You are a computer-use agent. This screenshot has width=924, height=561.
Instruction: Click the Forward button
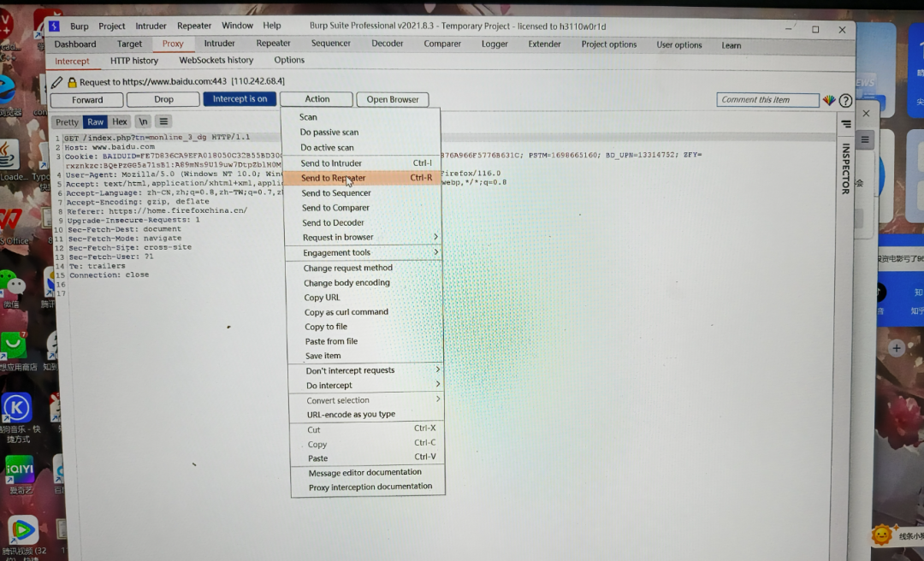[87, 100]
